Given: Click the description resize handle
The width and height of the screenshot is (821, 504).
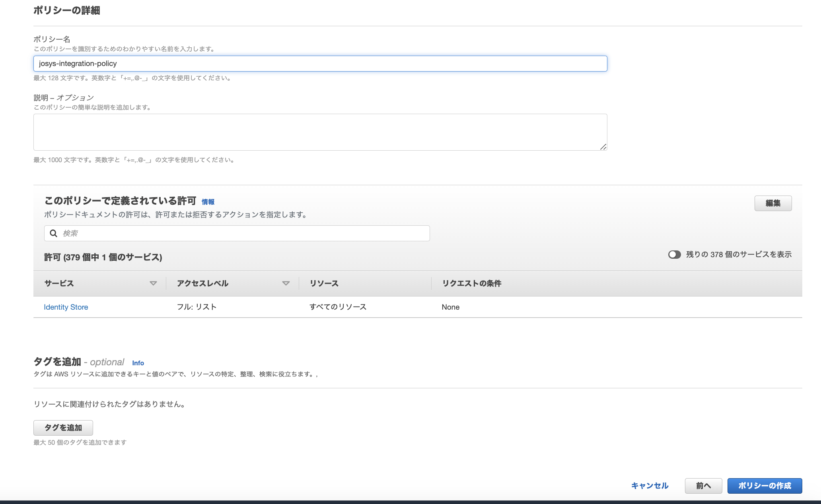Looking at the screenshot, I should pyautogui.click(x=603, y=147).
